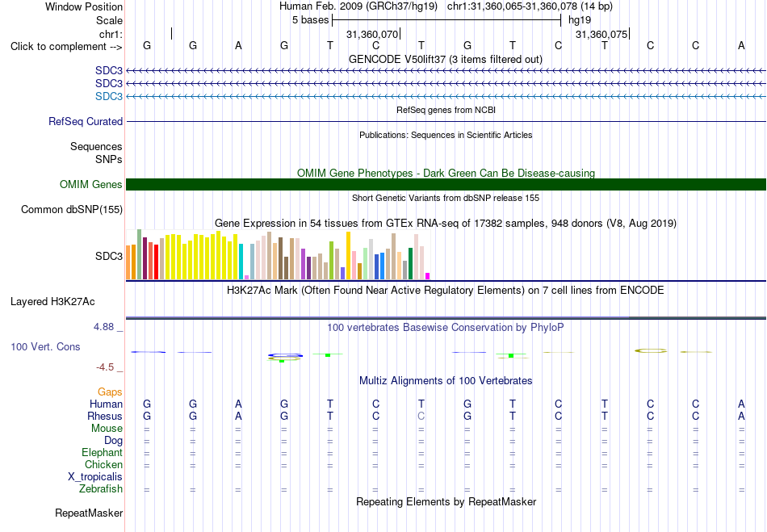Click 'Short Genetic Variants from dbSNP release 155'

[x=446, y=198]
